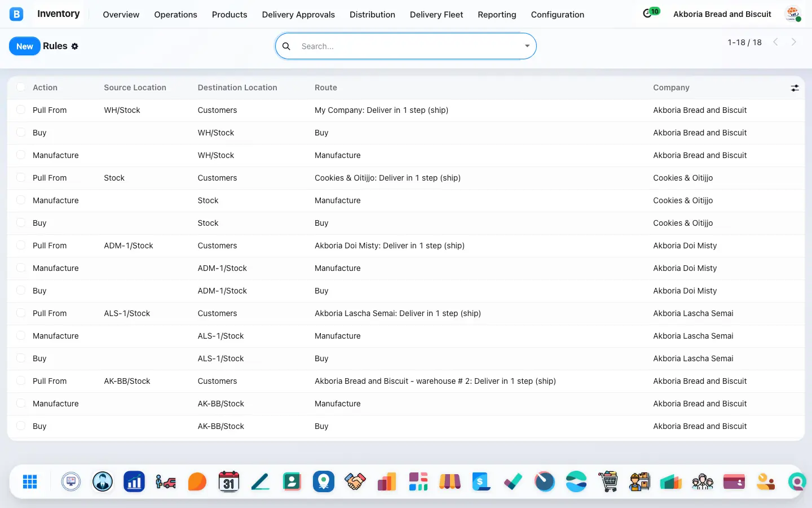The image size is (812, 508).
Task: Open the Reporting menu
Action: tap(497, 15)
